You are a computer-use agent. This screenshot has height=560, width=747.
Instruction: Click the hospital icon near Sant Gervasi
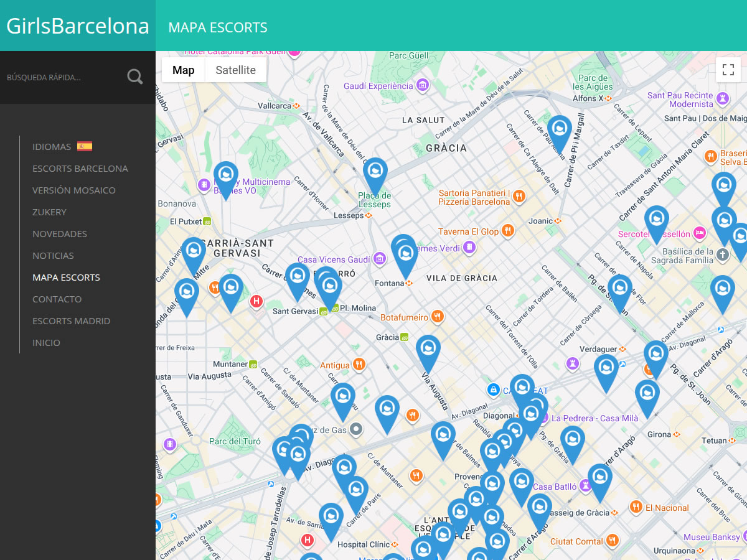click(x=256, y=301)
